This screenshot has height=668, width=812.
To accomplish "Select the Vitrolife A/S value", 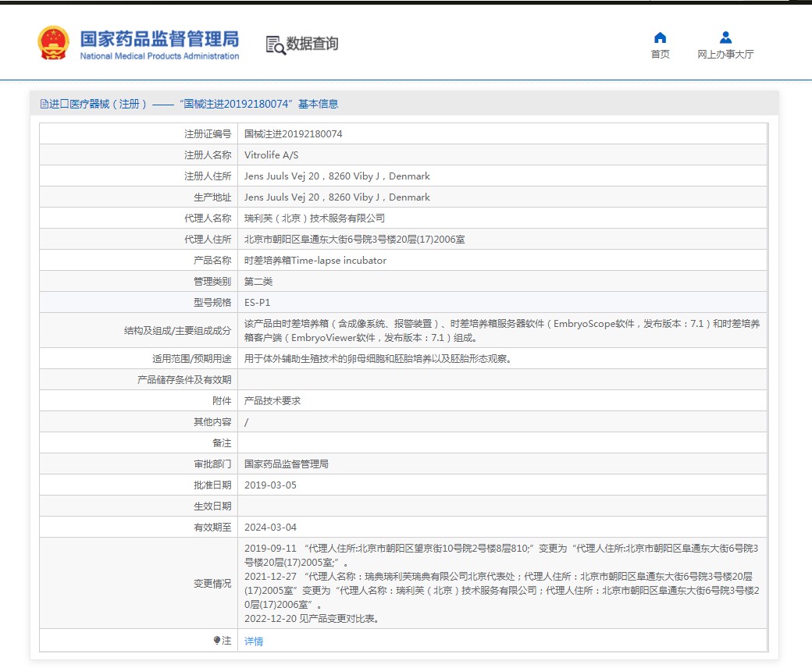I will [x=272, y=155].
